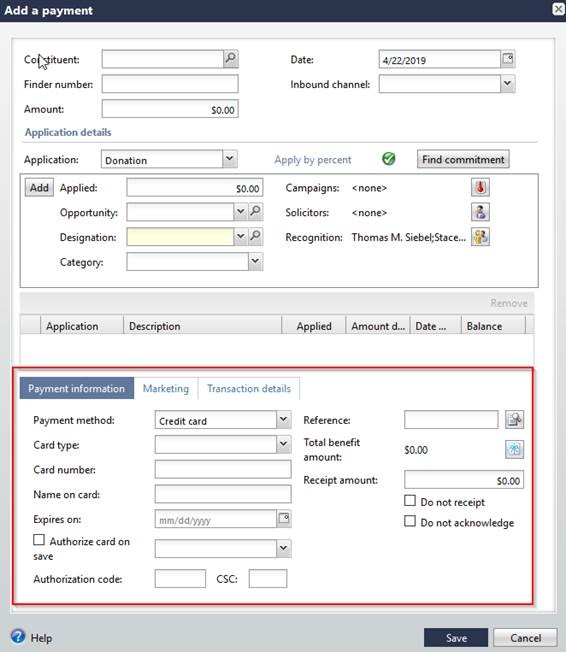This screenshot has height=652, width=566.
Task: Click the Amount d... column header
Action: coord(378,326)
